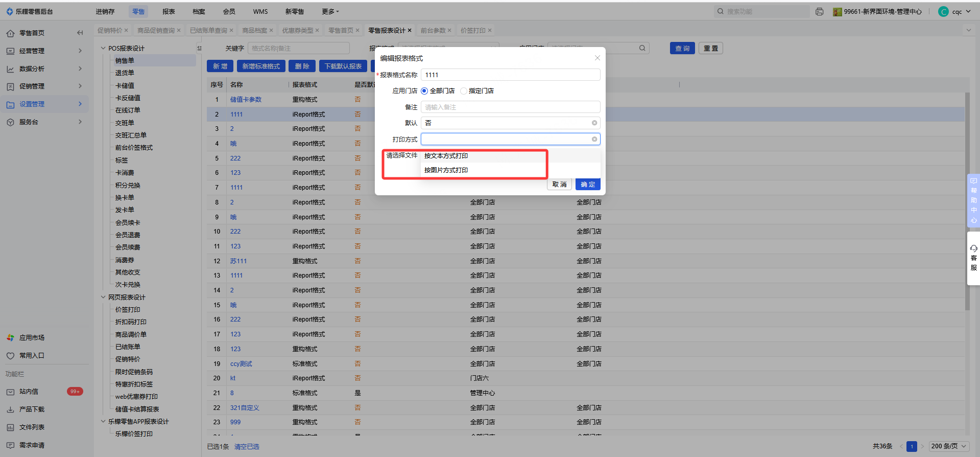Click the 产品下载 download icon

10,409
